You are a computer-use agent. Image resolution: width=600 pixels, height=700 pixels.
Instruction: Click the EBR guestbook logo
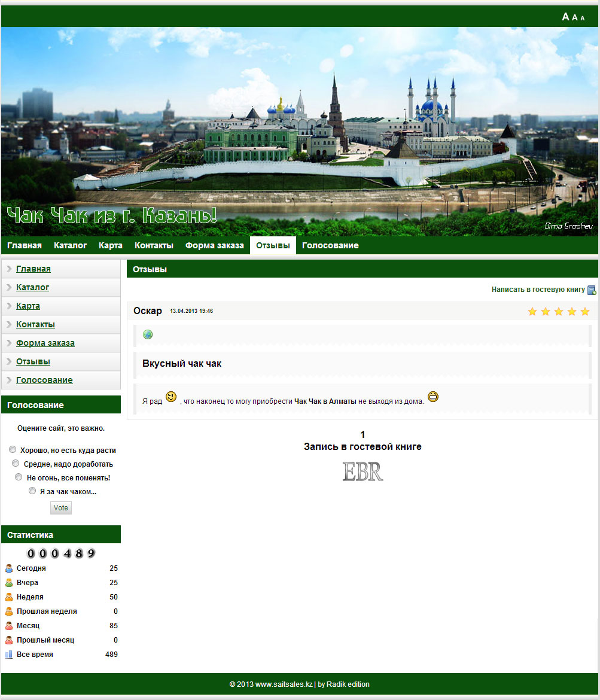pyautogui.click(x=363, y=471)
